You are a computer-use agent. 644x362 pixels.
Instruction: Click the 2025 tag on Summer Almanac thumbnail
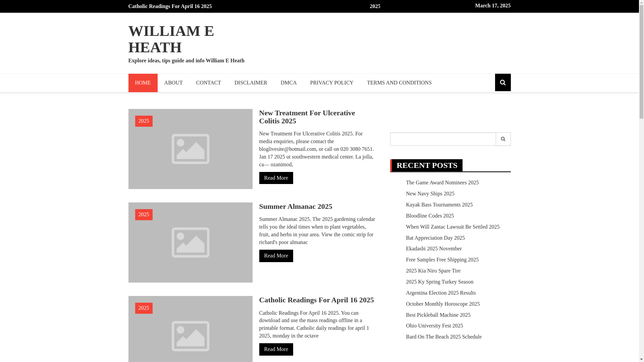coord(144,215)
